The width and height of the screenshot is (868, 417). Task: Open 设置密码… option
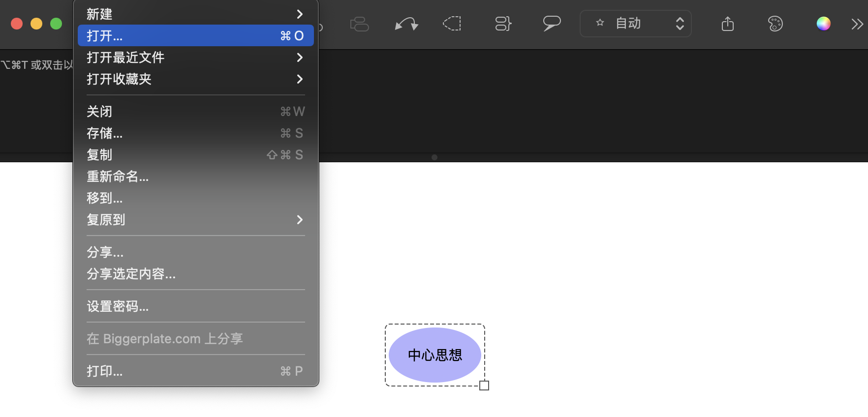[x=195, y=306]
